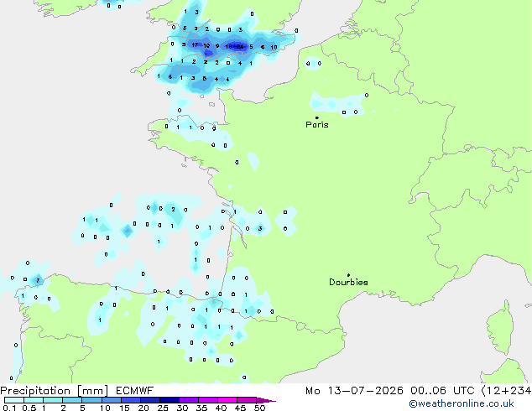Select the Paris location dot marker
This screenshot has height=411, width=532.
317,117
